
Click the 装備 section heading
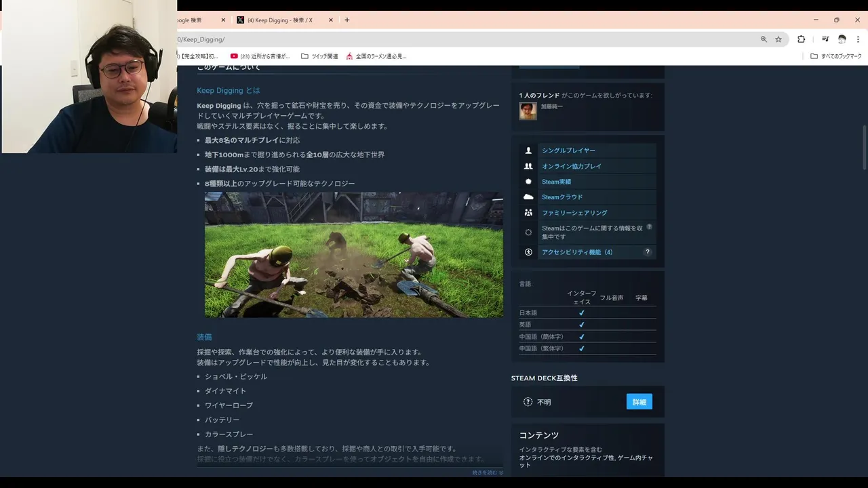tap(204, 337)
